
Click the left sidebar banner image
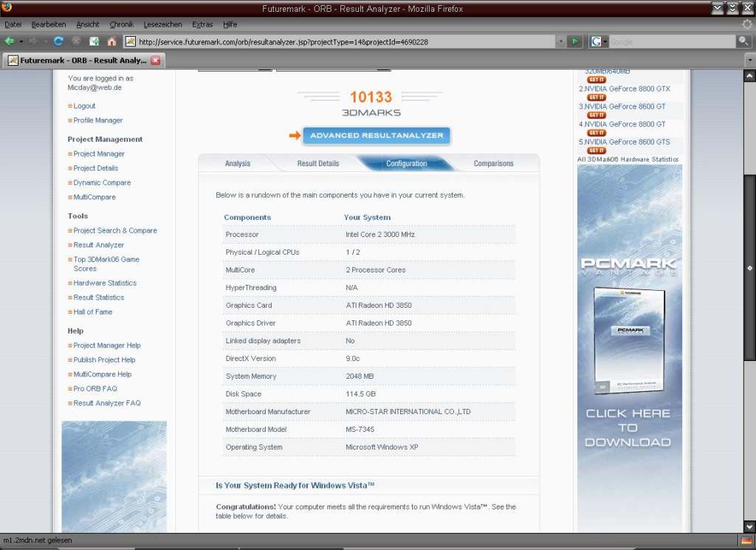(114, 476)
